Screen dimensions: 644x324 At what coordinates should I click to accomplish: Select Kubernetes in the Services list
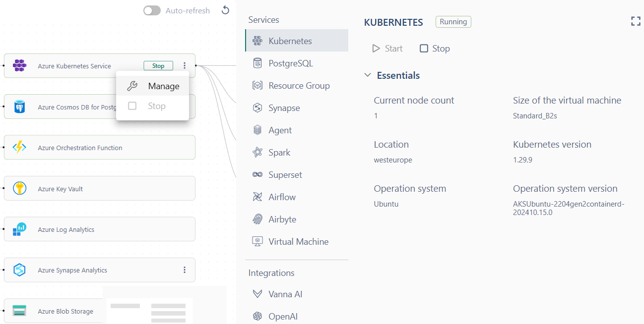tap(297, 41)
